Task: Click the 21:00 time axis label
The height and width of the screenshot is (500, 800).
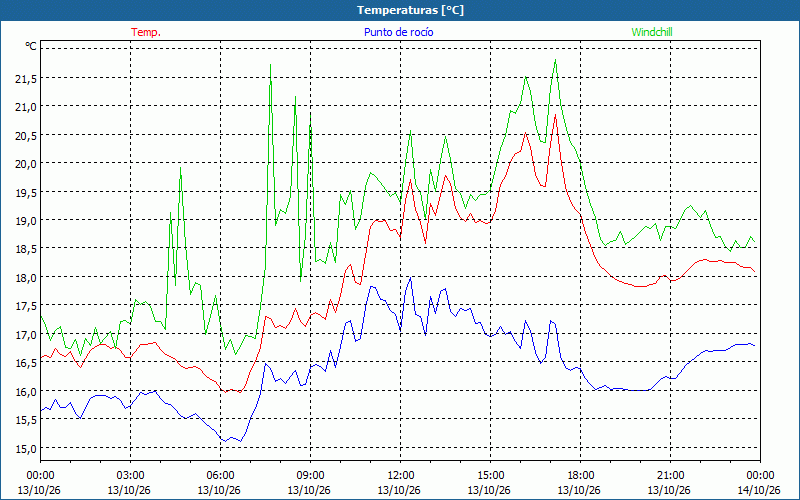Action: click(x=670, y=475)
